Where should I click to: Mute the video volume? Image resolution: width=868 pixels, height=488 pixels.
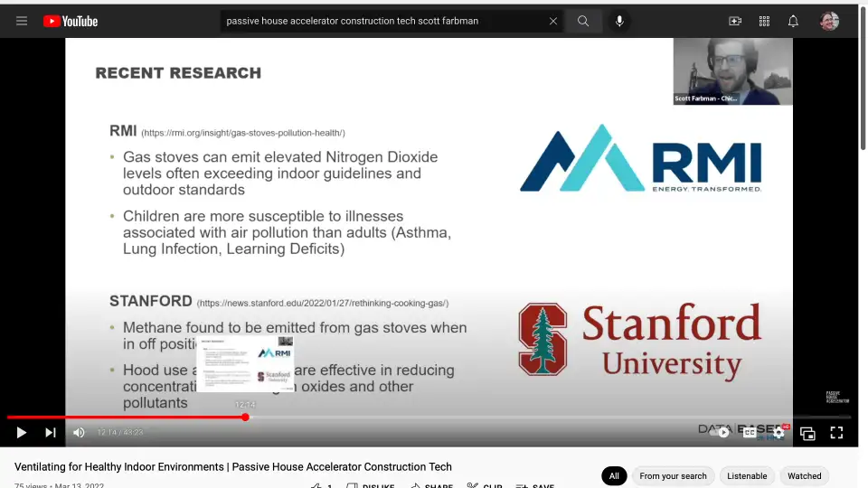click(79, 433)
